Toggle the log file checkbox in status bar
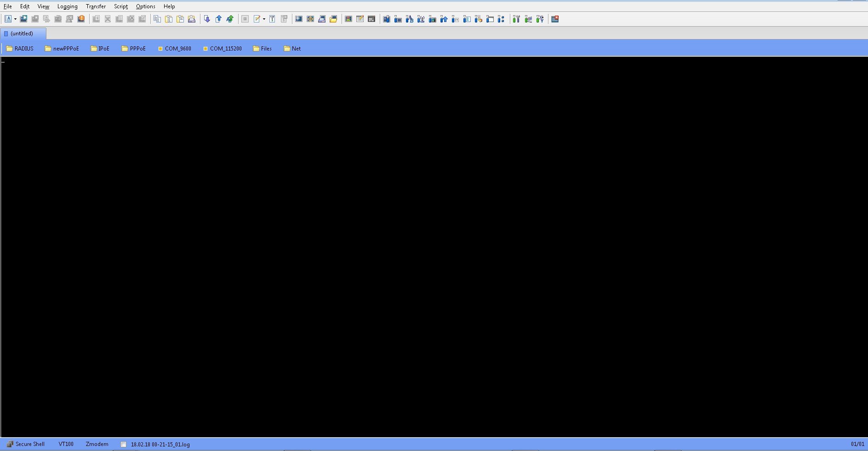868x451 pixels. click(123, 444)
